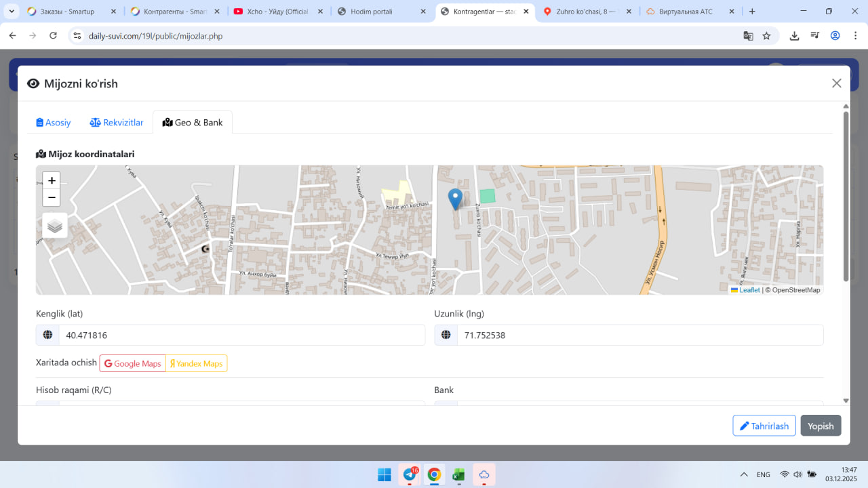Open Telegram from the taskbar
Image resolution: width=868 pixels, height=488 pixels.
coord(410,474)
